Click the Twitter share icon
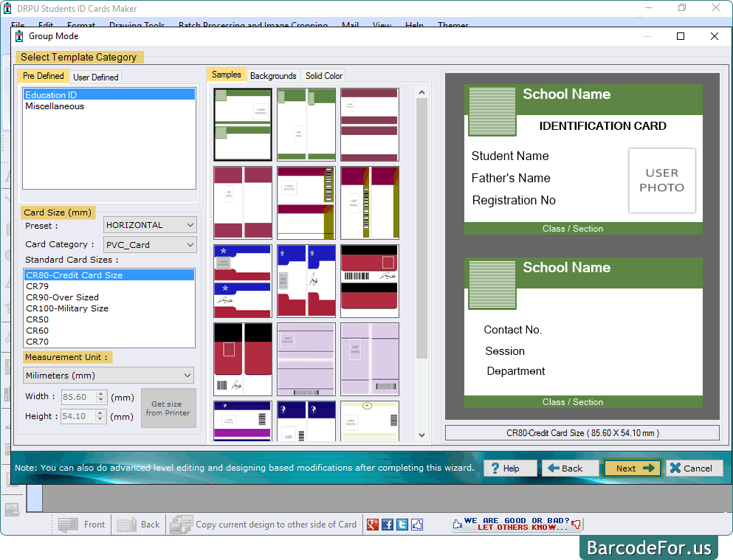The image size is (733, 560). coord(402,524)
